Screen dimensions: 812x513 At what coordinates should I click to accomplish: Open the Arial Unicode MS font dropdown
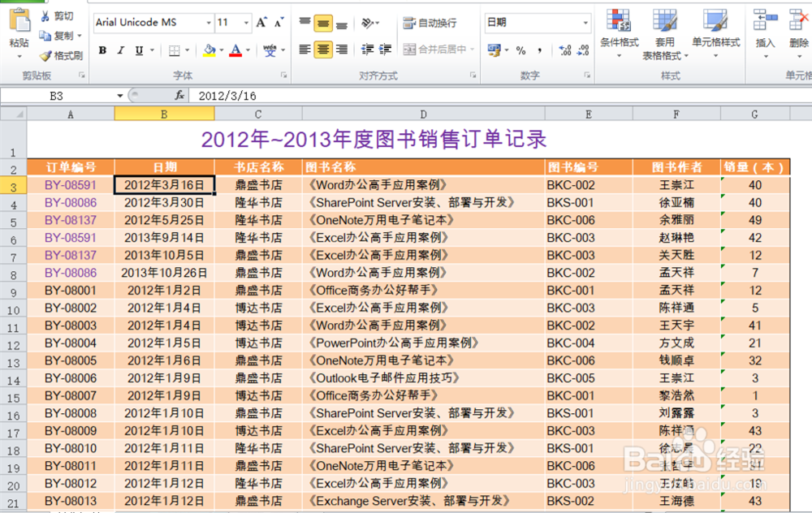[209, 23]
